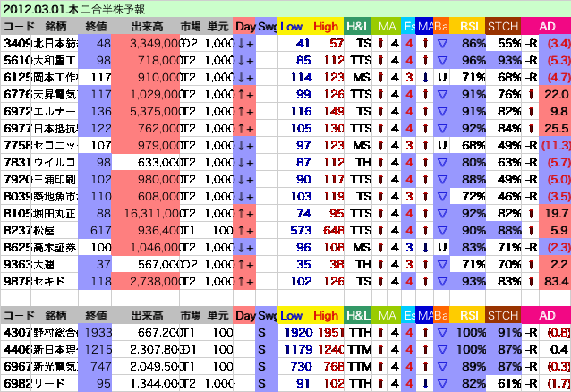Click the red up arrow beside TTS in 5610 row
Viewport: 571px width, 392px height.
[x=380, y=61]
